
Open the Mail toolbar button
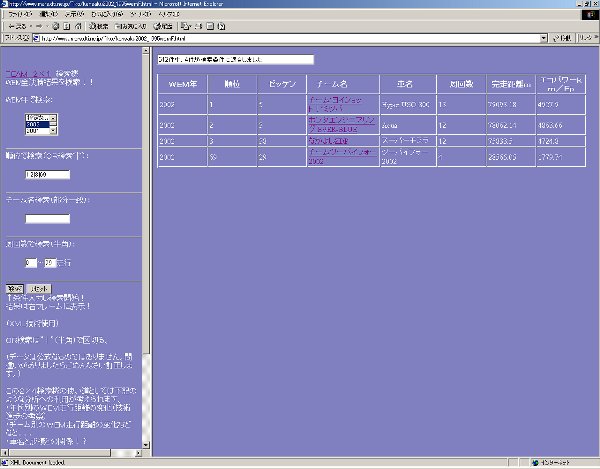186,26
